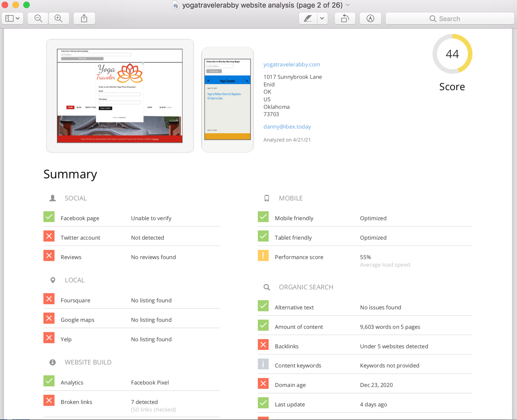Image resolution: width=517 pixels, height=420 pixels.
Task: Click red X next to Domain age
Action: [263, 384]
